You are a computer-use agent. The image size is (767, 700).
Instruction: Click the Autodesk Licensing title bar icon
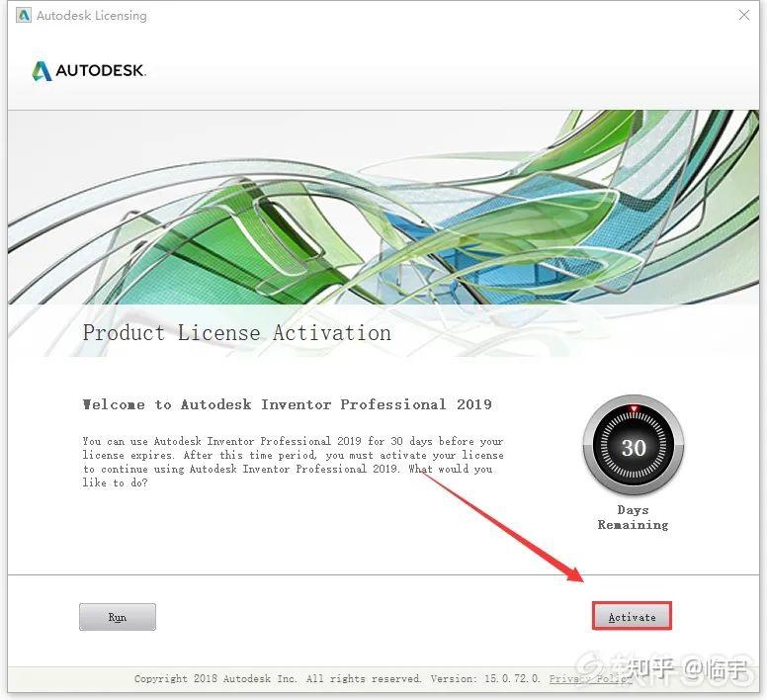(24, 15)
